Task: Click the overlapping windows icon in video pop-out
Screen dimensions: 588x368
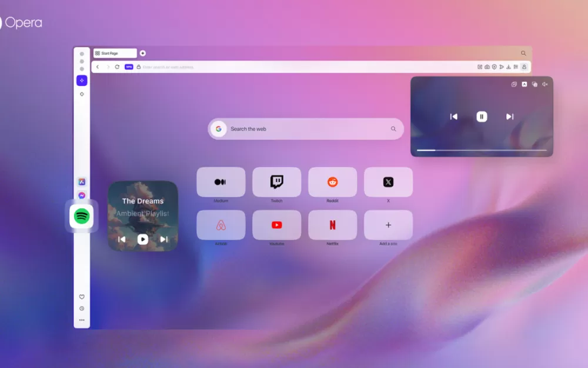Action: 534,84
